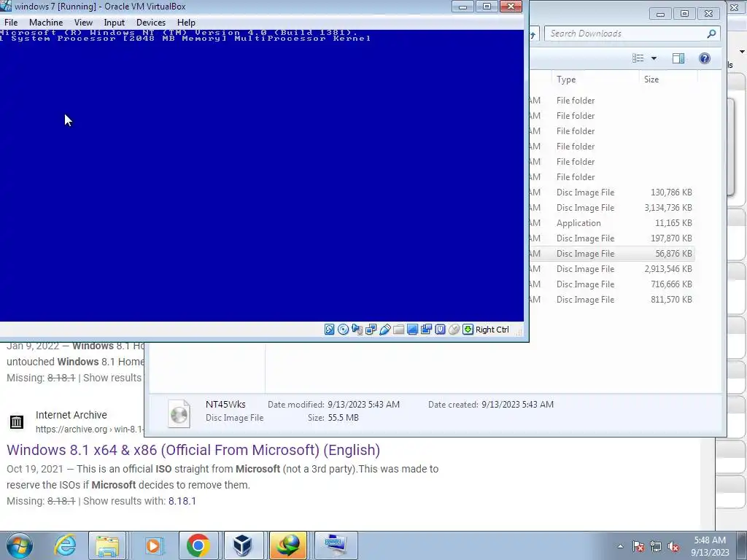Click the NT45Wks disc image thumbnail in details pane
Viewport: 747px width, 560px height.
pos(179,413)
